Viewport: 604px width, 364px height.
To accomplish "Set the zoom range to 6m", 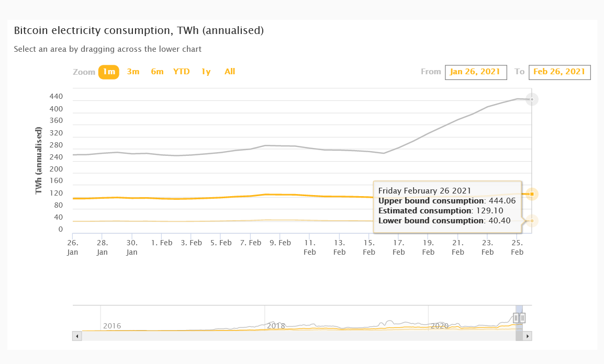I will point(157,72).
